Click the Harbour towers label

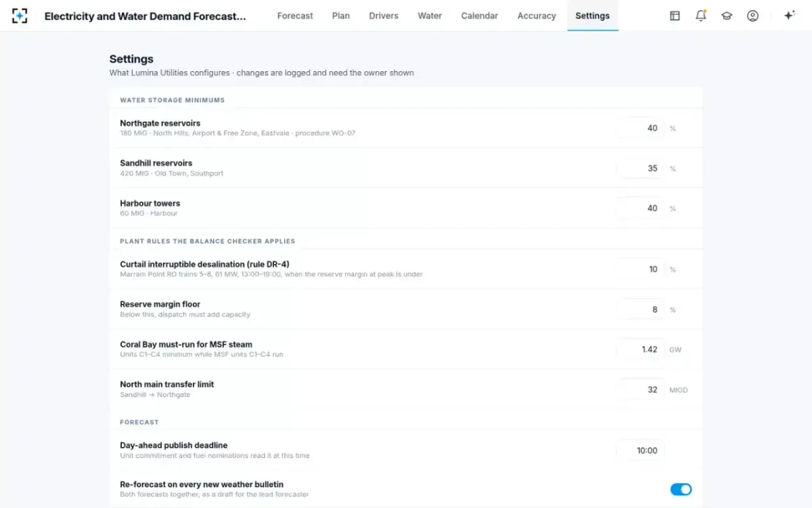(x=150, y=203)
